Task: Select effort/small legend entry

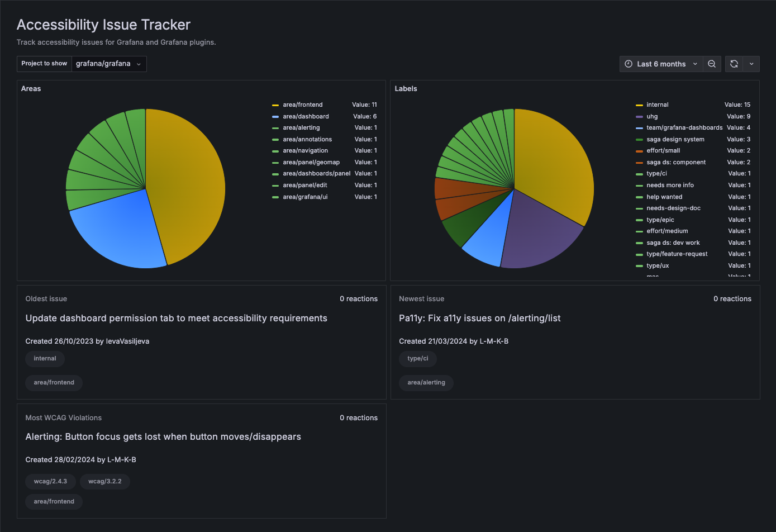Action: (x=663, y=151)
